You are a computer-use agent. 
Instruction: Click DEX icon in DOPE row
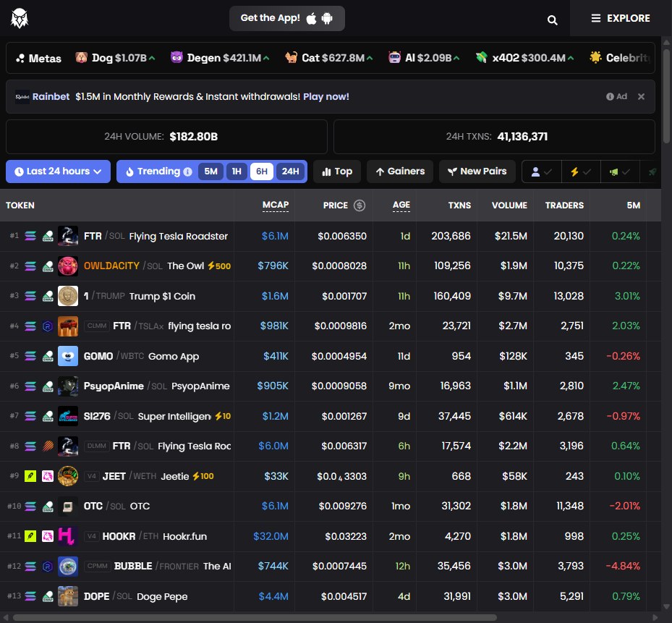coord(48,596)
